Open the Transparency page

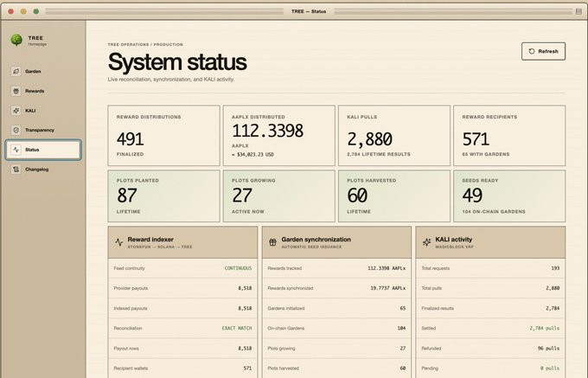pyautogui.click(x=43, y=130)
